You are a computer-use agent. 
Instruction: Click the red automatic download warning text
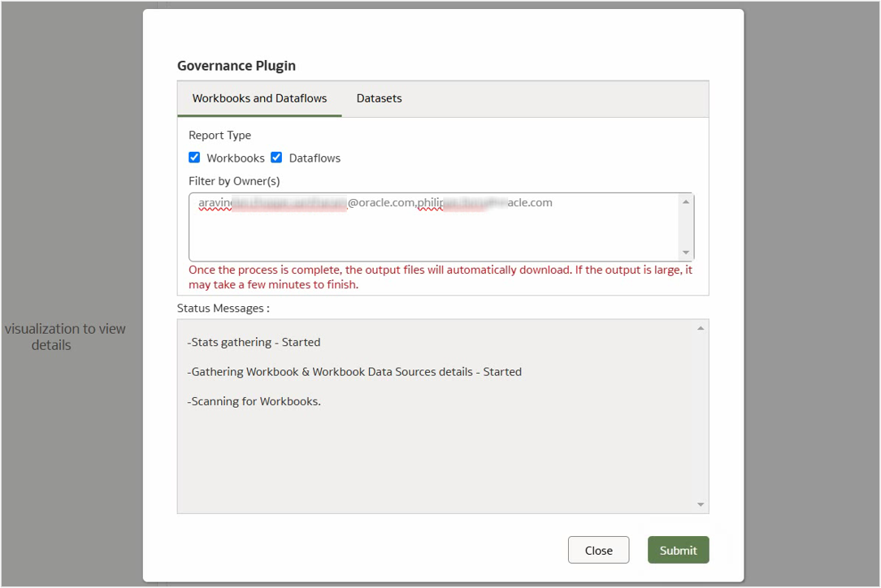439,277
